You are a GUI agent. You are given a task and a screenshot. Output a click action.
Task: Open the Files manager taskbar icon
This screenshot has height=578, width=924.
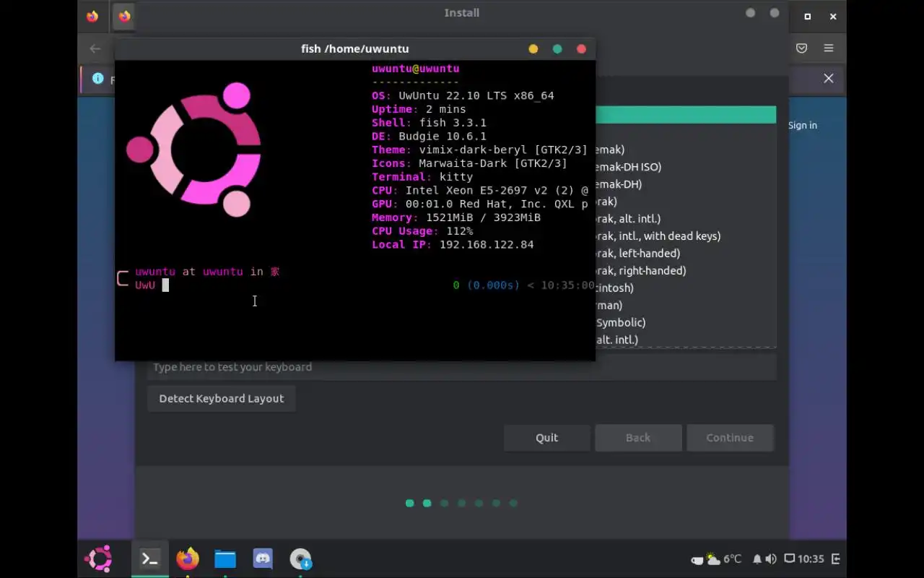225,558
